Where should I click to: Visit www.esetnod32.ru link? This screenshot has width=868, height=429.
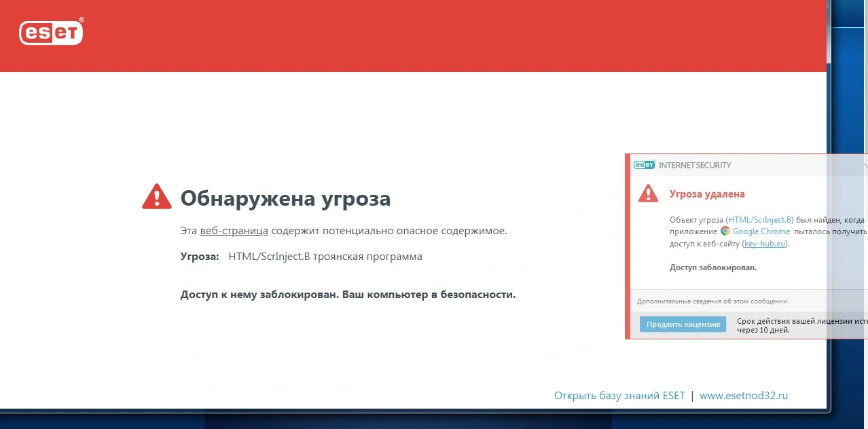point(744,396)
